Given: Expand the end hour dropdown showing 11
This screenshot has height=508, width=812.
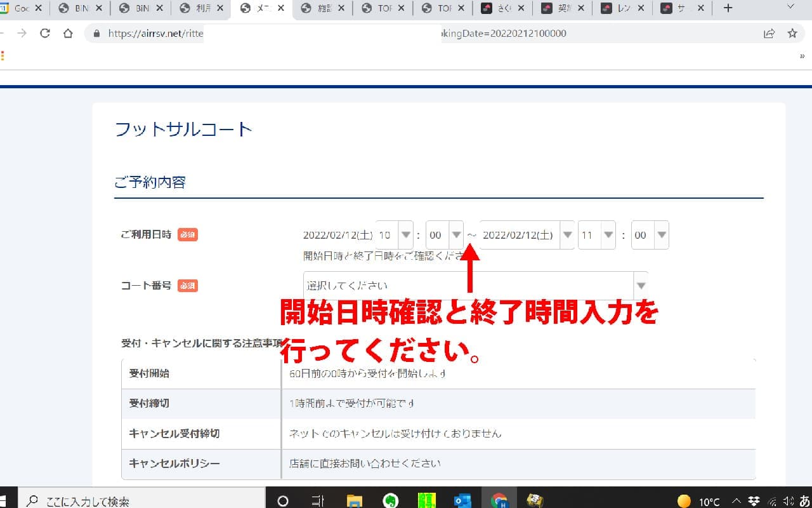Looking at the screenshot, I should tap(596, 235).
